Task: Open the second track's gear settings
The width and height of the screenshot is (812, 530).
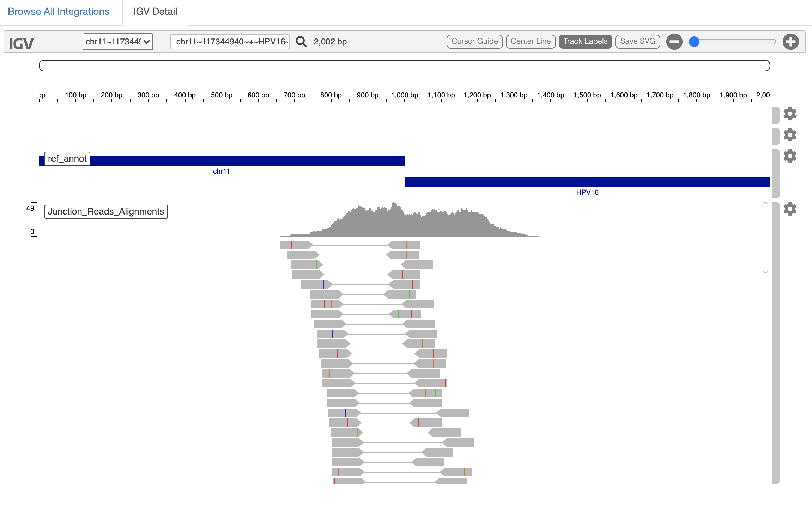Action: 790,135
